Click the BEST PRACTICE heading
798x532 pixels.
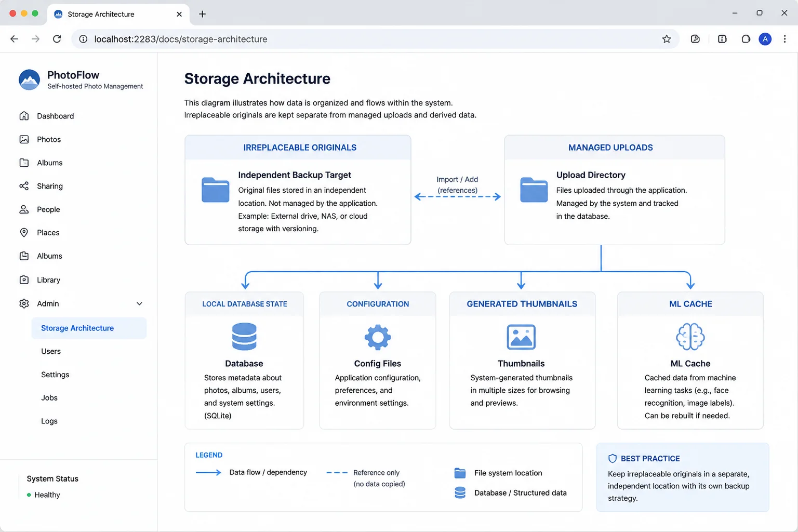coord(650,459)
